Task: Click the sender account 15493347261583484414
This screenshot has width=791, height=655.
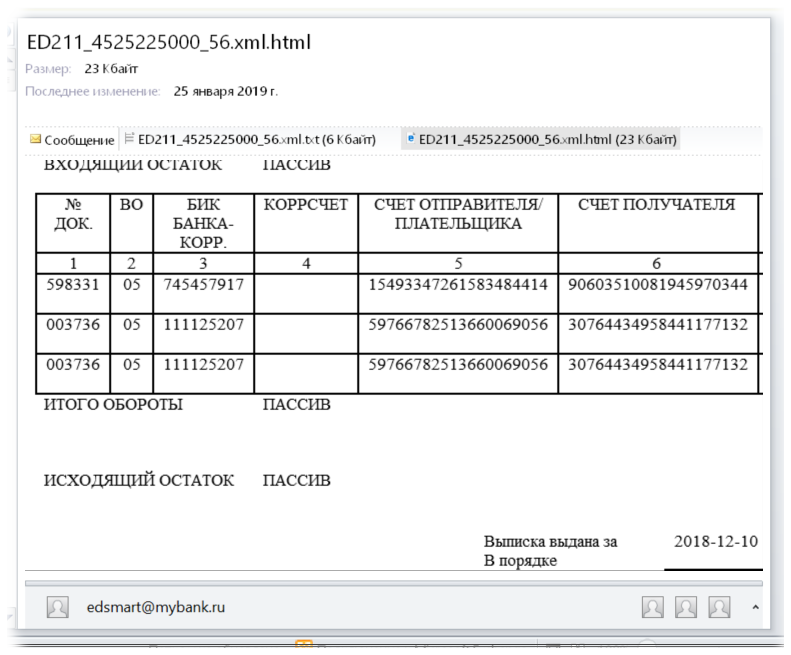Action: [458, 285]
